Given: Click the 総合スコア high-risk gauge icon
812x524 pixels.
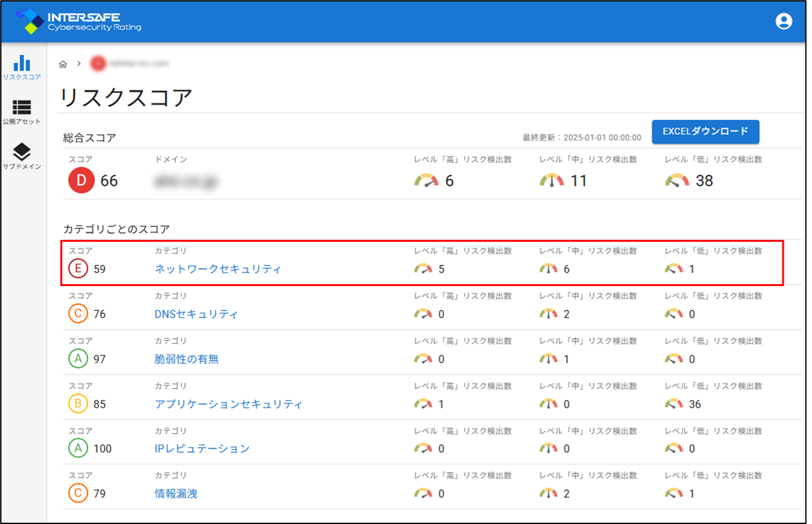Looking at the screenshot, I should (426, 181).
